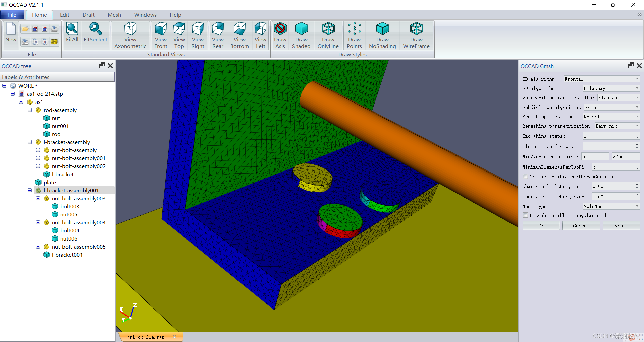Float the OCCAD Gmsh panel
The image size is (644, 342).
coord(631,66)
